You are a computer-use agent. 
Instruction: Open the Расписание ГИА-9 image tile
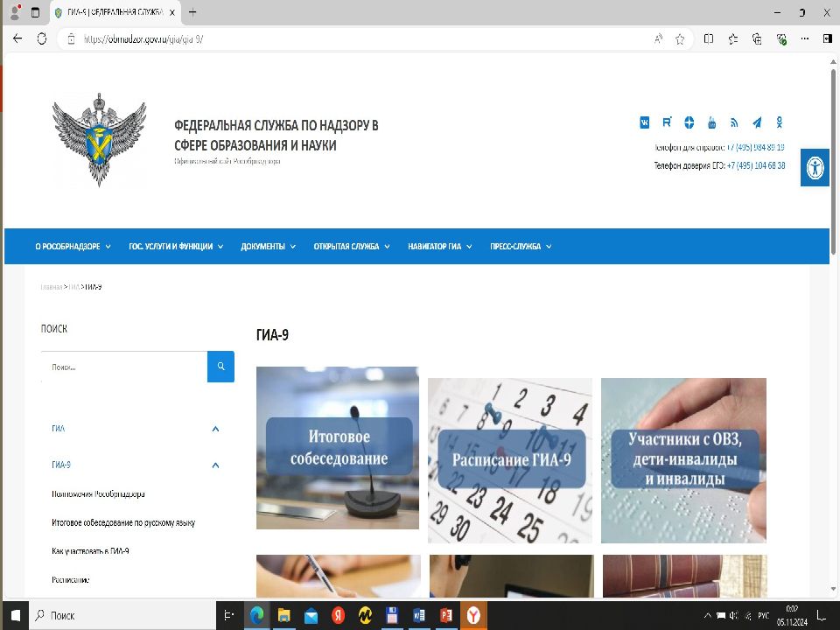point(510,460)
